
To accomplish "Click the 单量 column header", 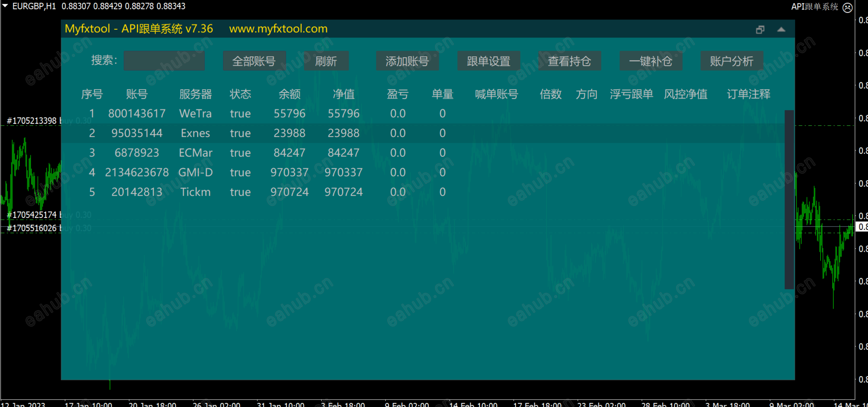I will point(443,94).
